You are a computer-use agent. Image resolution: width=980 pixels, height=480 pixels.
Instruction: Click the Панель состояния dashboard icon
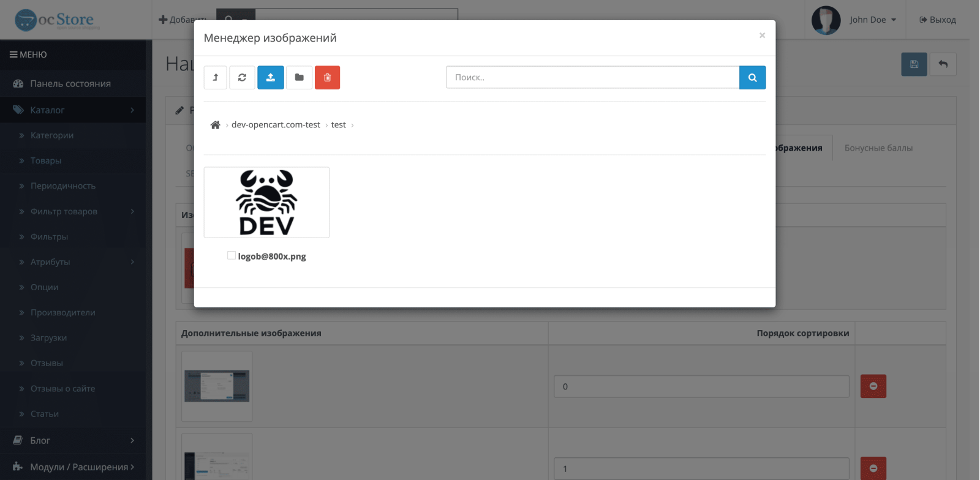[18, 84]
